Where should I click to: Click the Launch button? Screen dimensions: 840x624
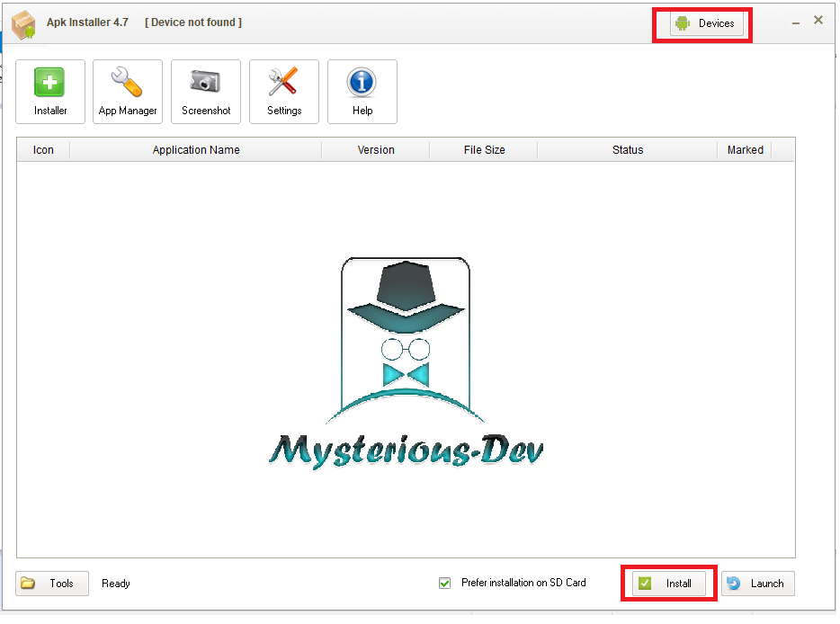pyautogui.click(x=757, y=584)
